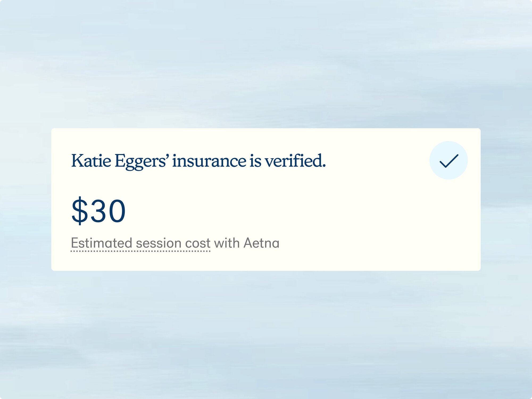The height and width of the screenshot is (399, 532).
Task: Click the empty card area right of $30
Action: coord(293,211)
